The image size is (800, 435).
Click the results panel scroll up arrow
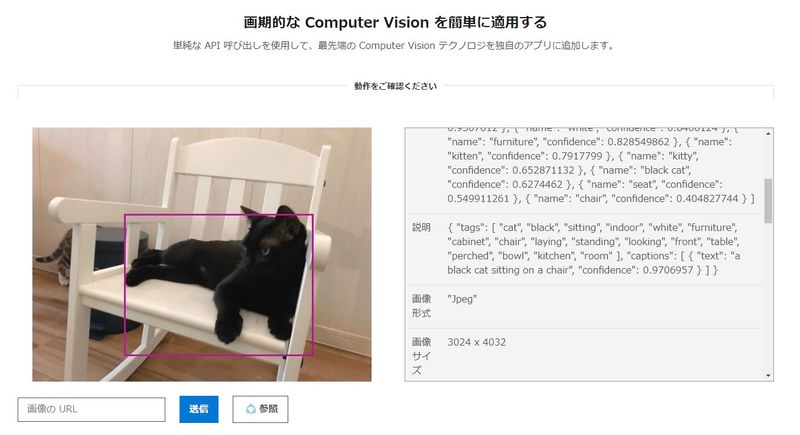pos(768,134)
